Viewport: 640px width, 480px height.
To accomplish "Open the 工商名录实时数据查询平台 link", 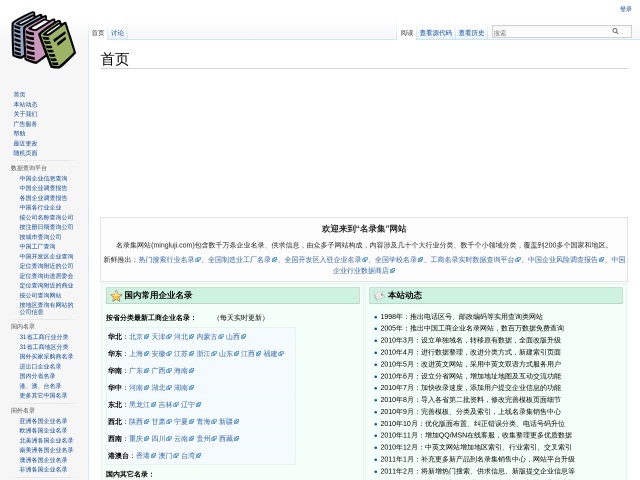I will pyautogui.click(x=476, y=260).
